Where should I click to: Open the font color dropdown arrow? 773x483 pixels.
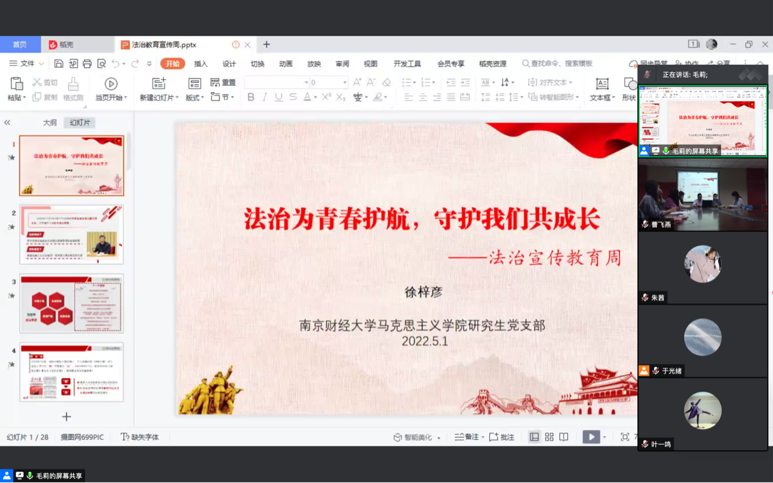pos(315,97)
